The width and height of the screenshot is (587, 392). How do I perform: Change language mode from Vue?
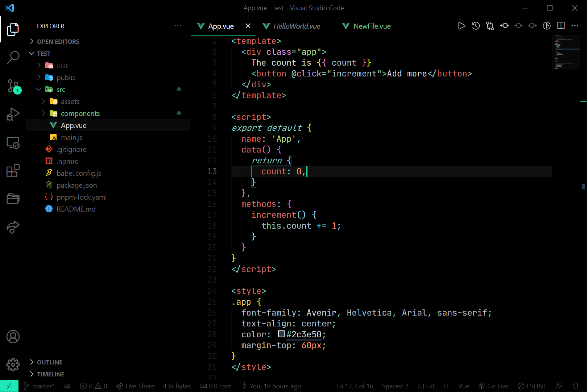click(x=464, y=386)
